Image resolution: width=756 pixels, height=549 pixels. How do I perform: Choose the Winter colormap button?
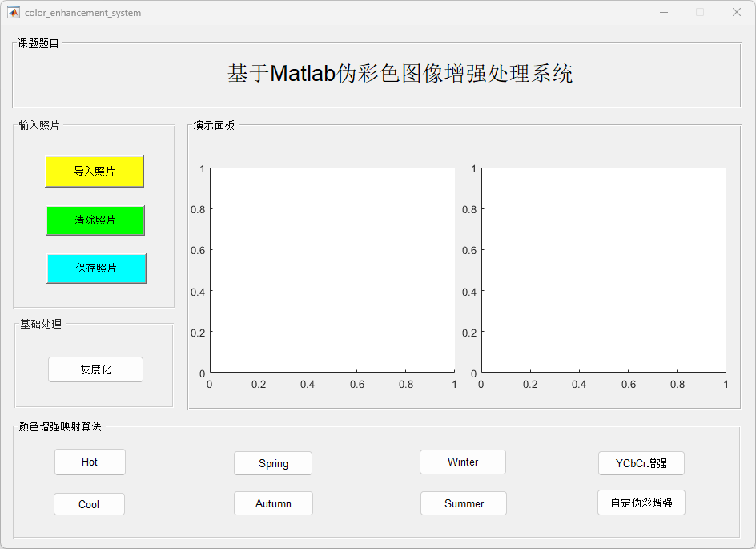(463, 462)
